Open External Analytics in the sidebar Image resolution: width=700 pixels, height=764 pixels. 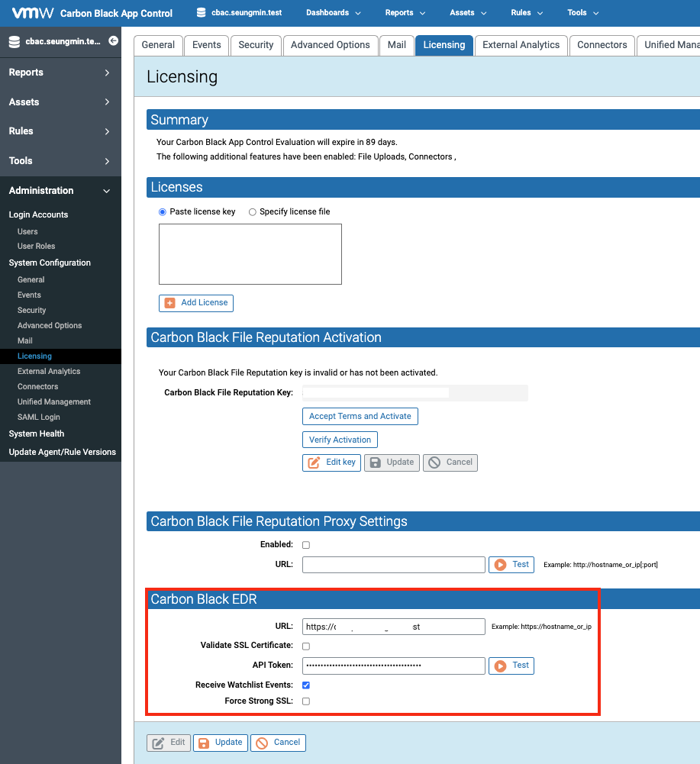49,372
